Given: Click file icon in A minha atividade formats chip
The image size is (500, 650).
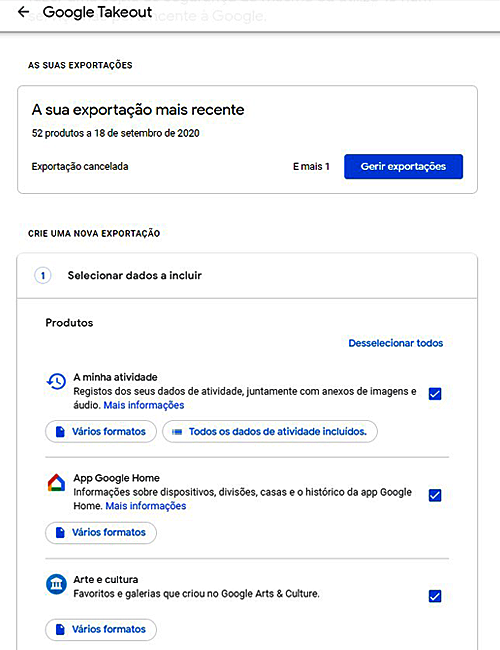Looking at the screenshot, I should 60,432.
